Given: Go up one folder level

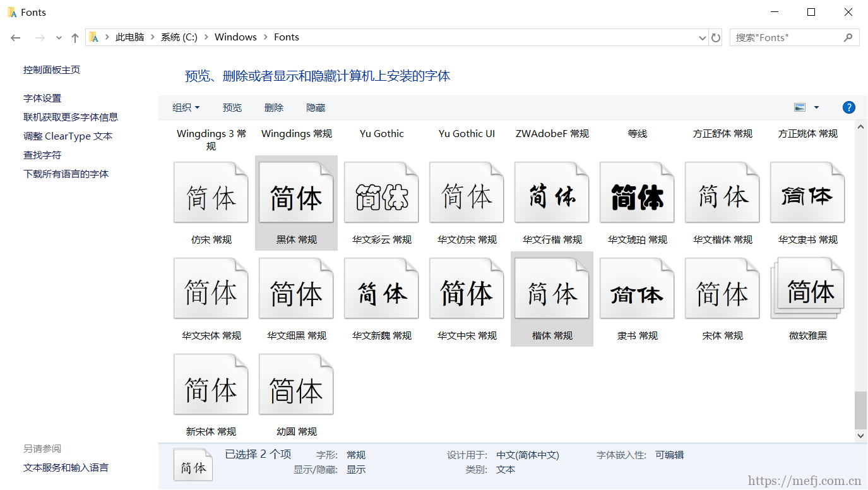Looking at the screenshot, I should pyautogui.click(x=74, y=38).
